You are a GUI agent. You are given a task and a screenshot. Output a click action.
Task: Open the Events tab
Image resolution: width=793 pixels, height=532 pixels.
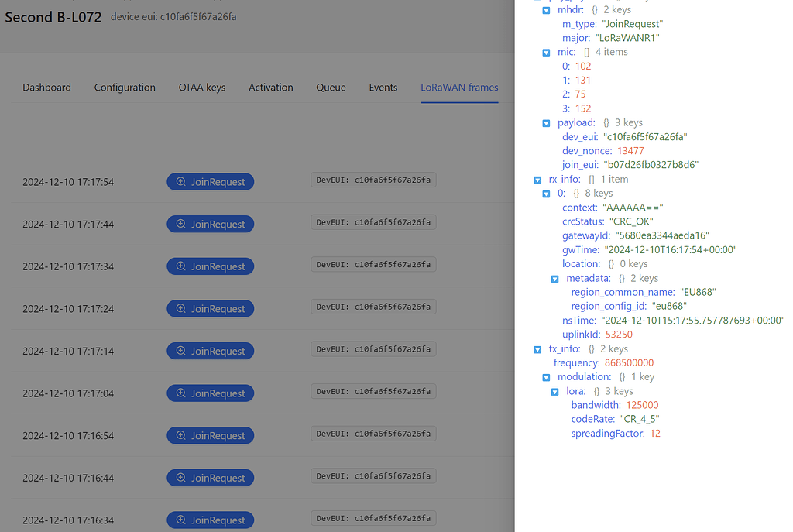click(383, 88)
